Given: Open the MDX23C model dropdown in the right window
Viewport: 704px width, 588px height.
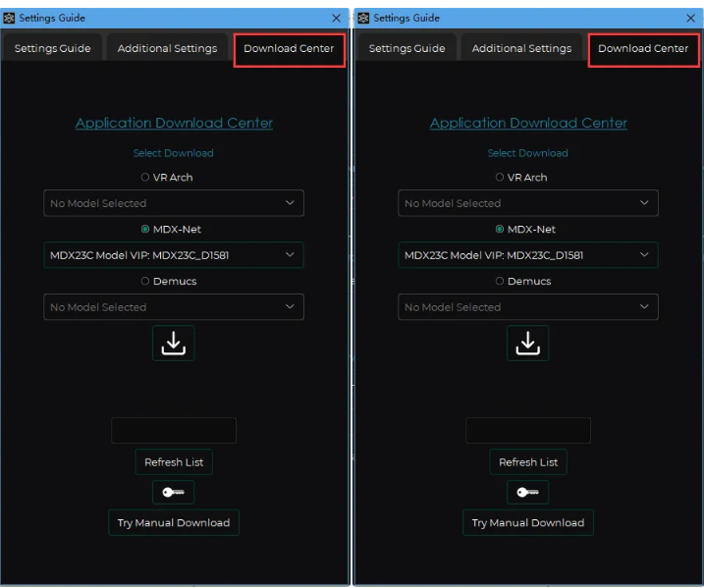Looking at the screenshot, I should point(528,255).
